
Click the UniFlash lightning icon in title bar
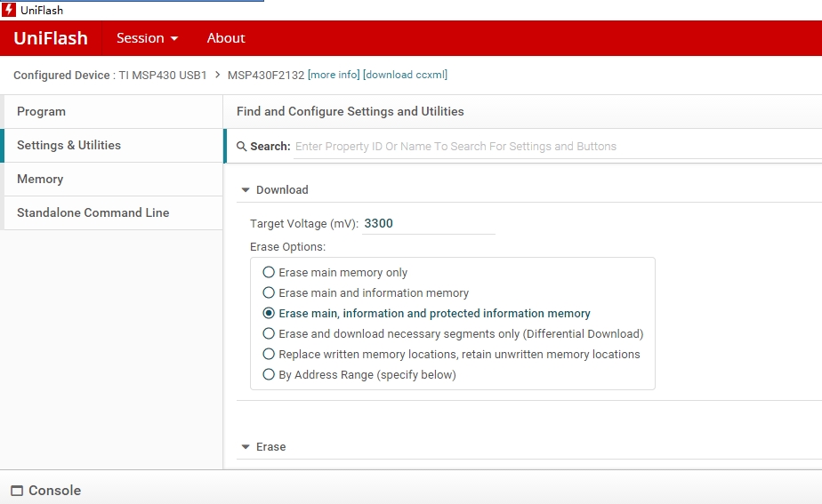[x=10, y=10]
